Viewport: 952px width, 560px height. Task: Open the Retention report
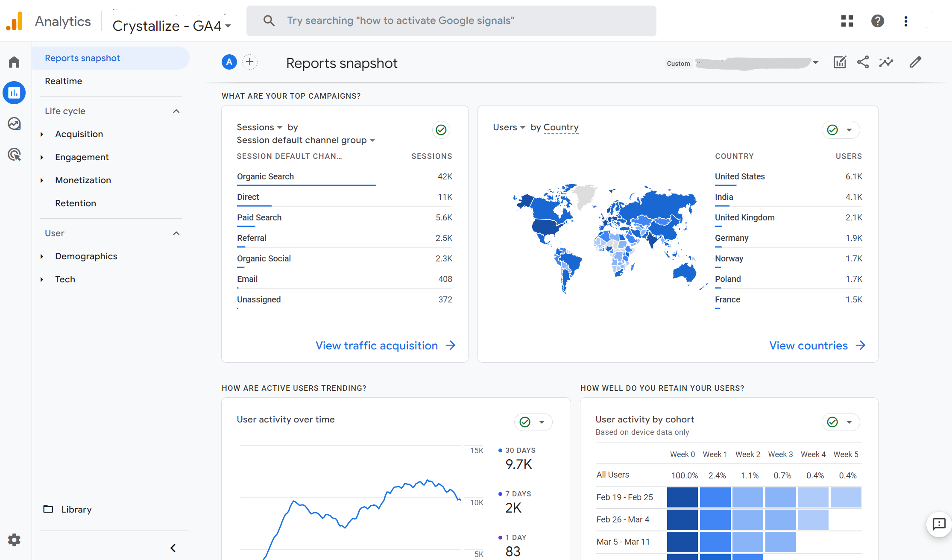[76, 203]
